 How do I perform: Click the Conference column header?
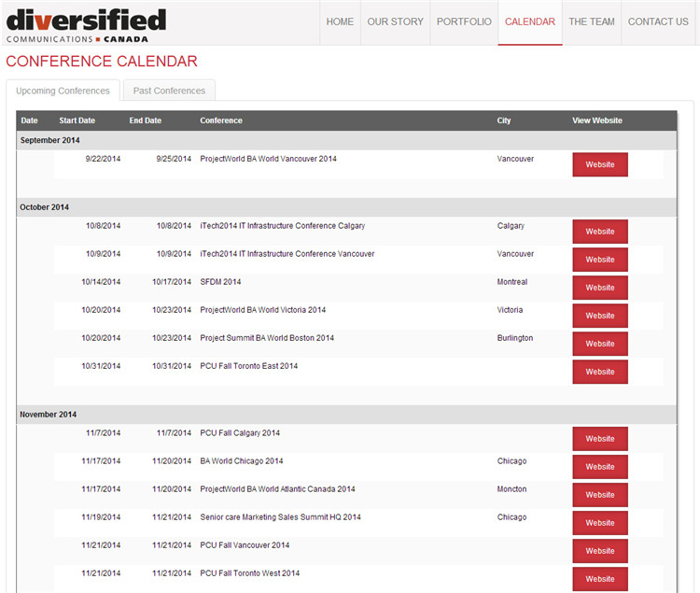(x=221, y=120)
